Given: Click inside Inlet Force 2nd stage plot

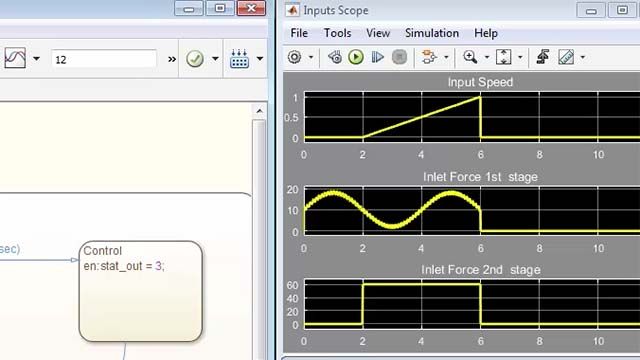Looking at the screenshot, I should (472, 304).
